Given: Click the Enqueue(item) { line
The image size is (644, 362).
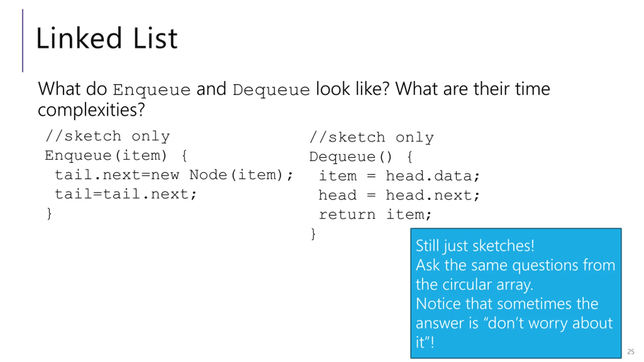Looking at the screenshot, I should (x=116, y=156).
